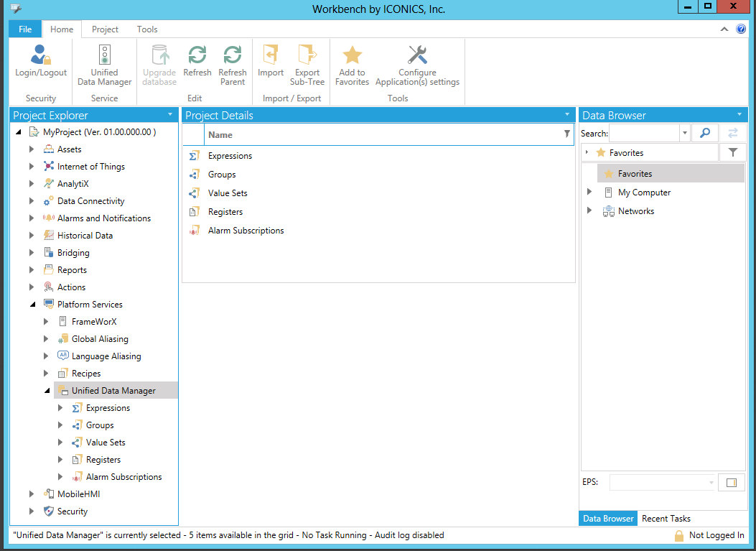This screenshot has width=756, height=551.
Task: Expand My Computer in Data Browser
Action: [x=589, y=193]
